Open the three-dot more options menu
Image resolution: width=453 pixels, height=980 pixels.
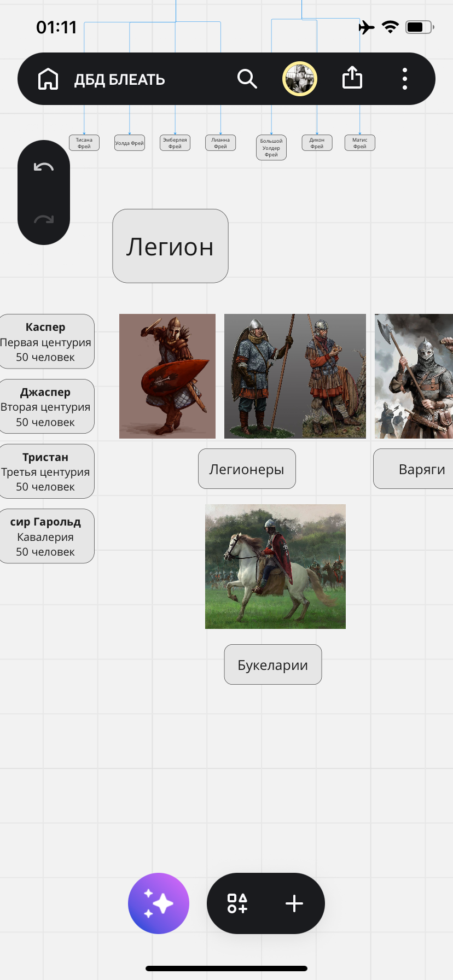tap(404, 79)
